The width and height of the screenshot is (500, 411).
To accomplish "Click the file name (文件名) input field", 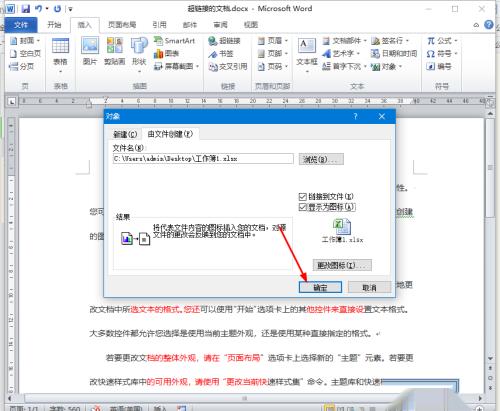I will 203,159.
